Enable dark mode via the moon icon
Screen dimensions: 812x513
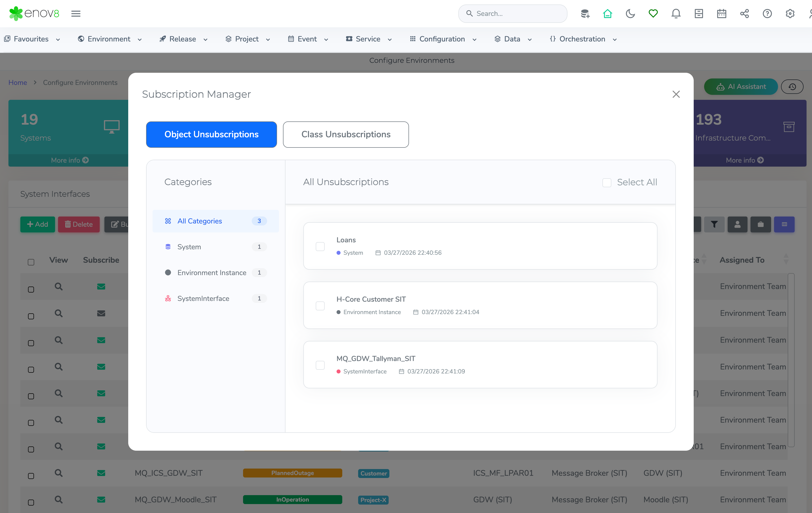(x=630, y=13)
